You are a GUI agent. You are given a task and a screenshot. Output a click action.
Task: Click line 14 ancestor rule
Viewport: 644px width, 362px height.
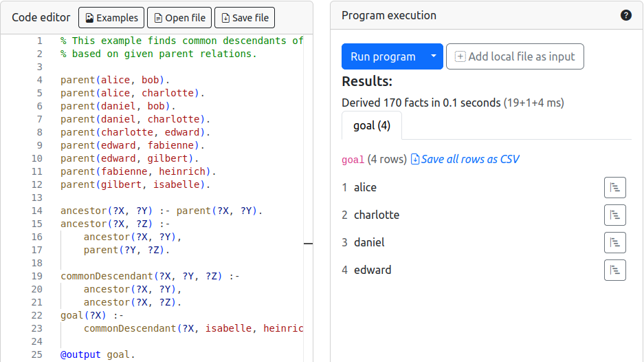tap(162, 211)
